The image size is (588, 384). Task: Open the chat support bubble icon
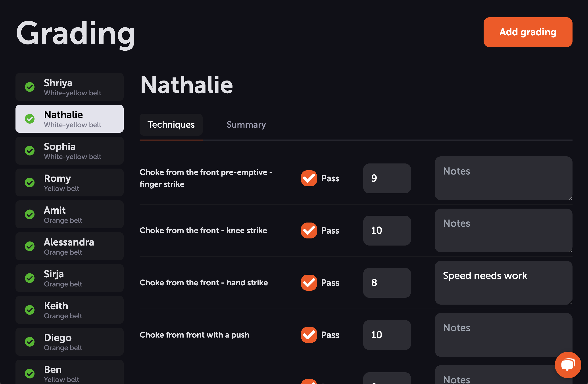tap(568, 365)
